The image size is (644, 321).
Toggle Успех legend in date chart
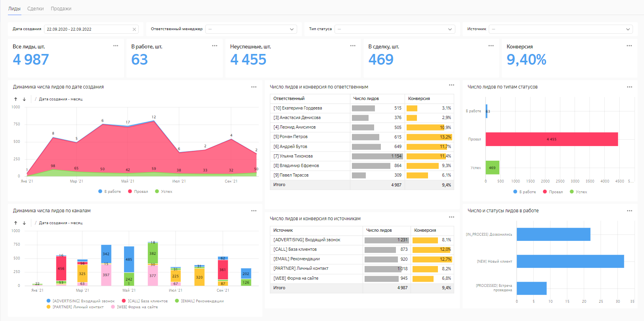click(x=164, y=192)
